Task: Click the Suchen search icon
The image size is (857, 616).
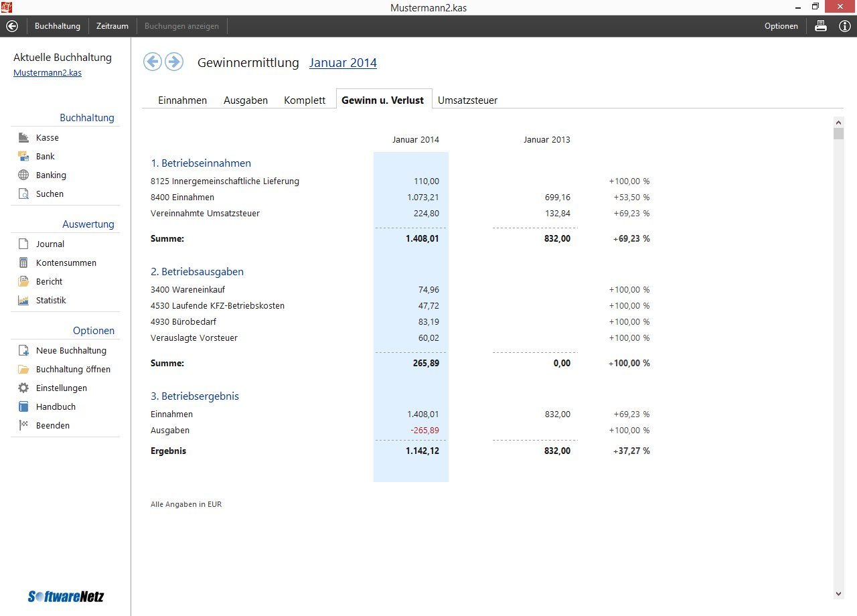Action: tap(23, 194)
